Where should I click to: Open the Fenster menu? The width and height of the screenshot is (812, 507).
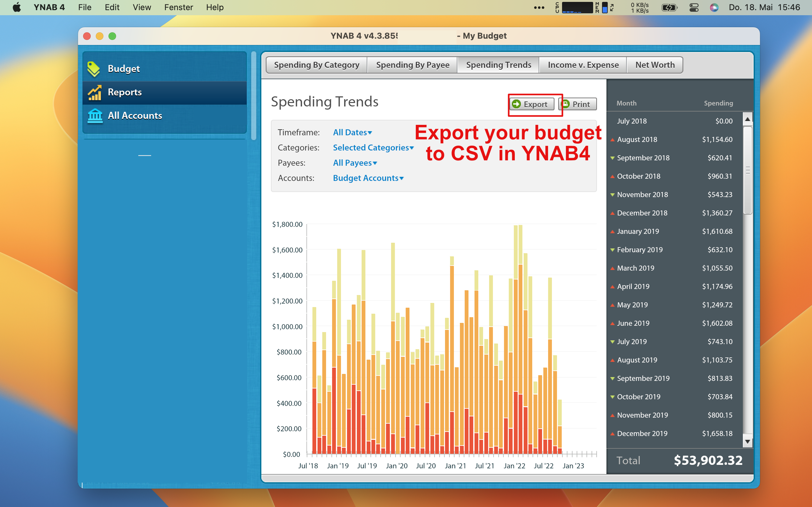pyautogui.click(x=179, y=7)
